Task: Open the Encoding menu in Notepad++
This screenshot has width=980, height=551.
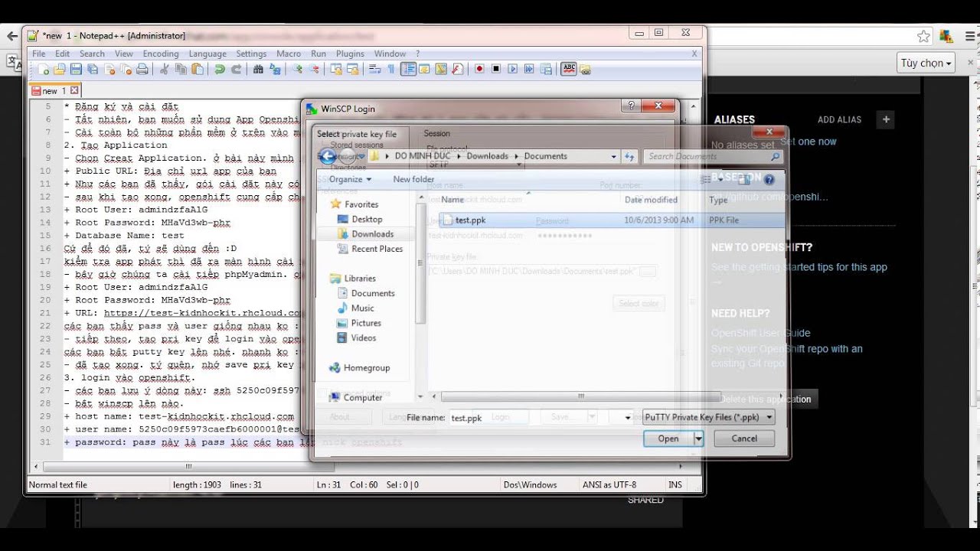Action: pos(161,54)
